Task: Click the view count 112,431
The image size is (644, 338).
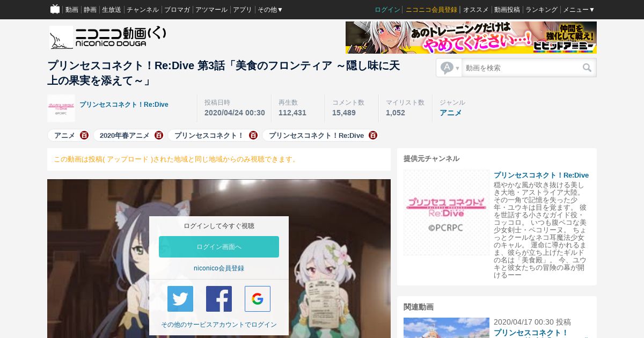Action: 292,113
